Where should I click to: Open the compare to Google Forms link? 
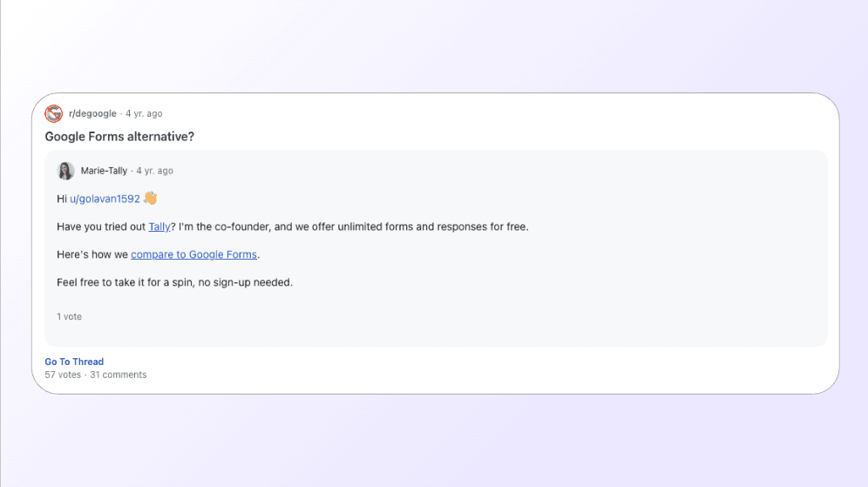[x=193, y=254]
